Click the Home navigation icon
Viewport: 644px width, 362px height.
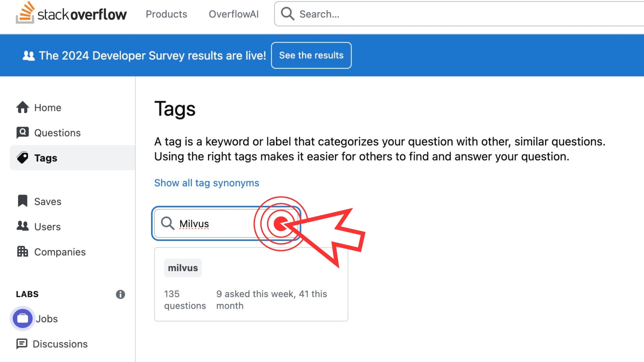(x=22, y=107)
